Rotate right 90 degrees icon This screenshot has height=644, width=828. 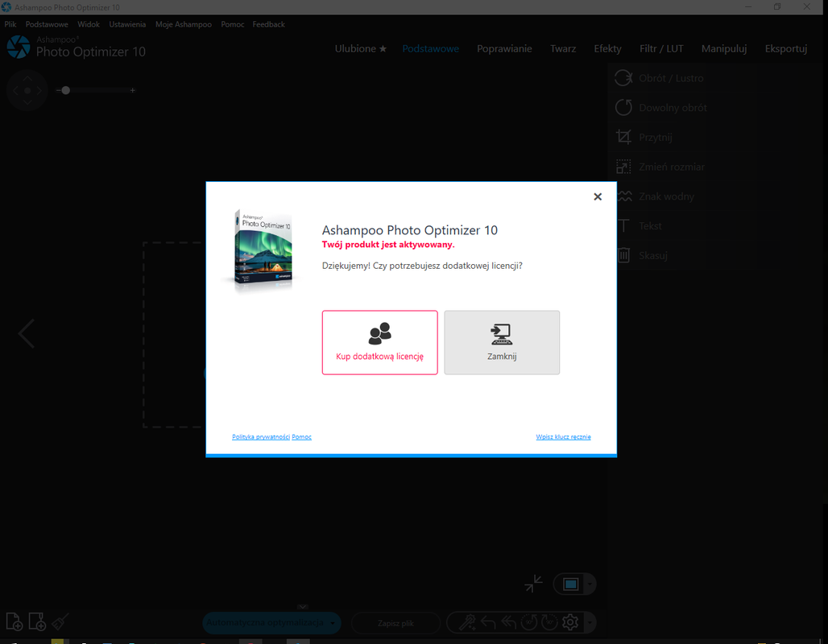tap(549, 622)
